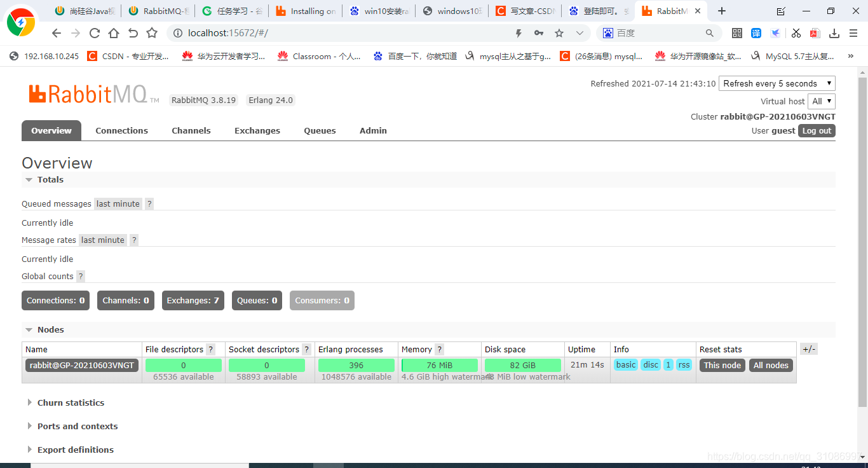Reset stats for All nodes

[771, 366]
